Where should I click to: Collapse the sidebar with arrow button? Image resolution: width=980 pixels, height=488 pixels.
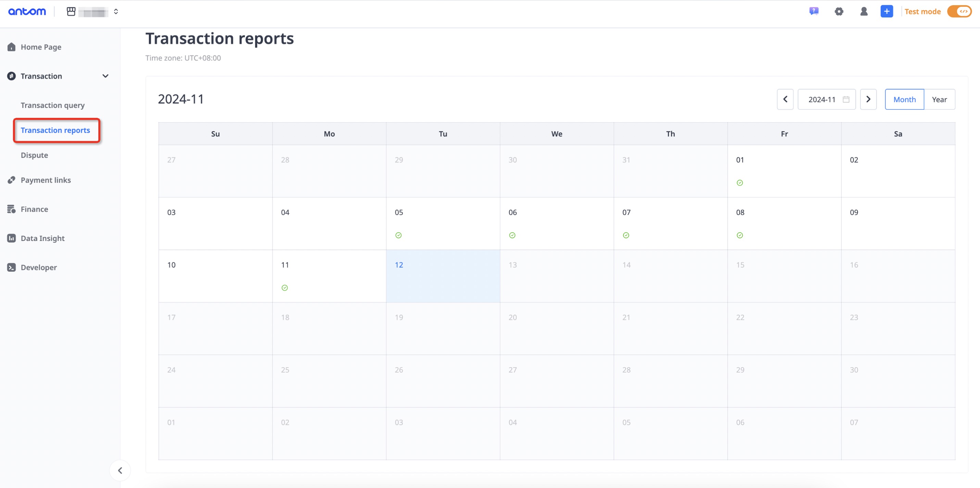pyautogui.click(x=120, y=471)
